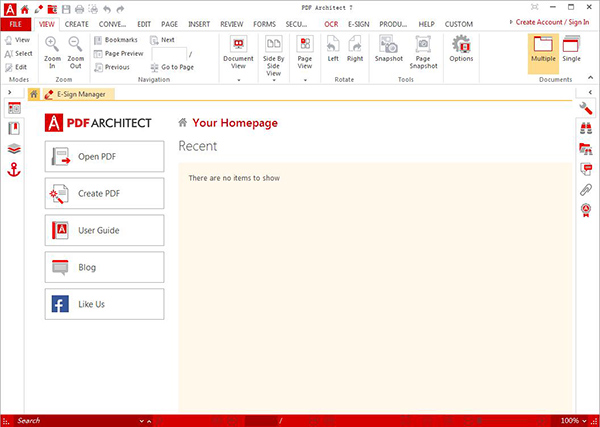The image size is (600, 427).
Task: Select View mode in Modes group
Action: click(16, 40)
